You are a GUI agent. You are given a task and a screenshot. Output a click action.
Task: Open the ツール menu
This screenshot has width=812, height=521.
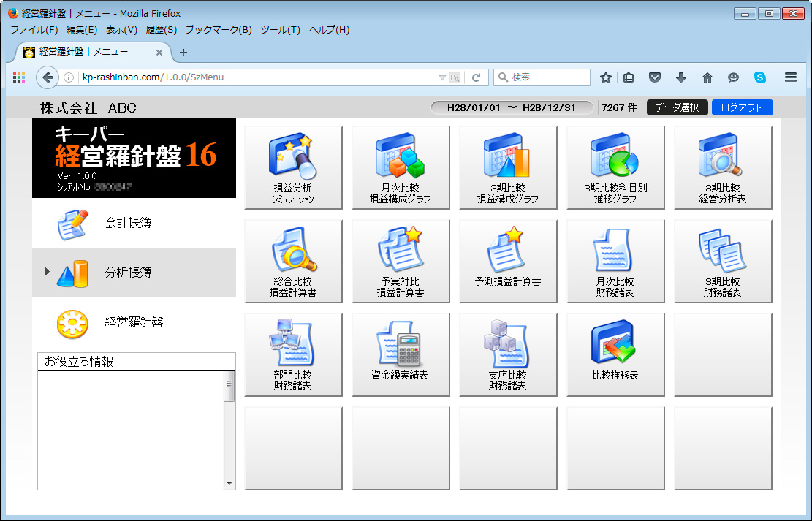[280, 30]
